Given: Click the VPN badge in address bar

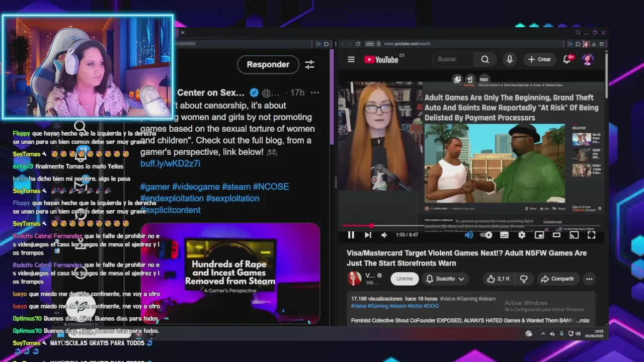Looking at the screenshot, I should point(370,44).
